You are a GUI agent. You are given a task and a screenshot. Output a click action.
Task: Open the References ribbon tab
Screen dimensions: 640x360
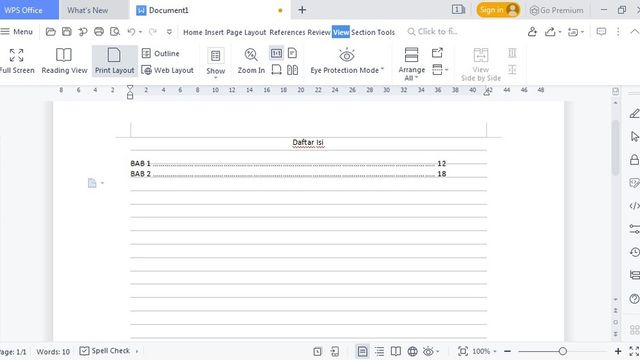point(287,32)
